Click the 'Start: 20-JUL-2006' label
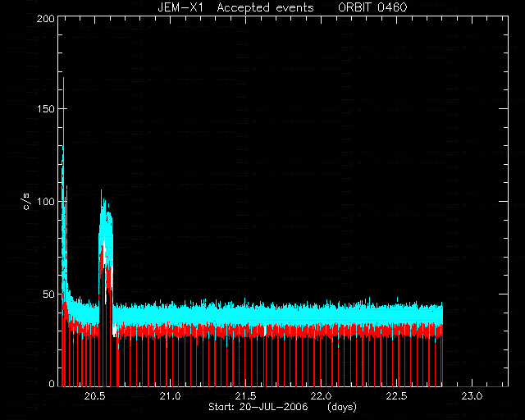 coord(258,407)
